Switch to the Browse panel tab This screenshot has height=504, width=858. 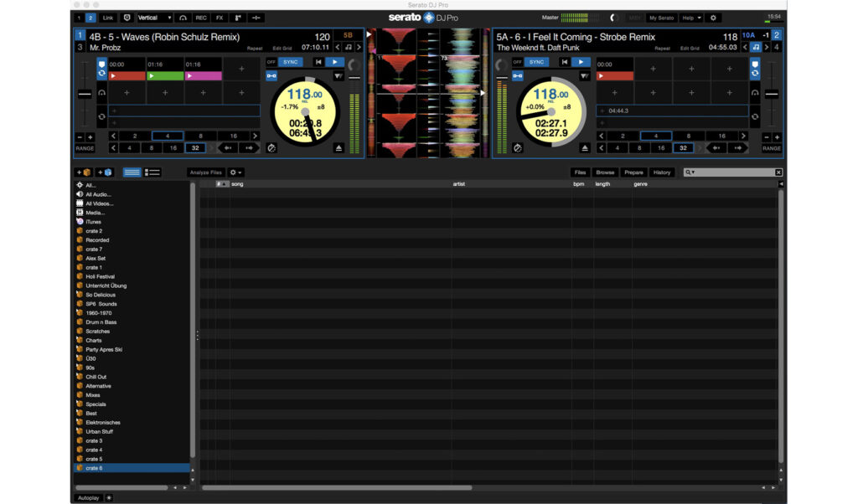click(605, 172)
